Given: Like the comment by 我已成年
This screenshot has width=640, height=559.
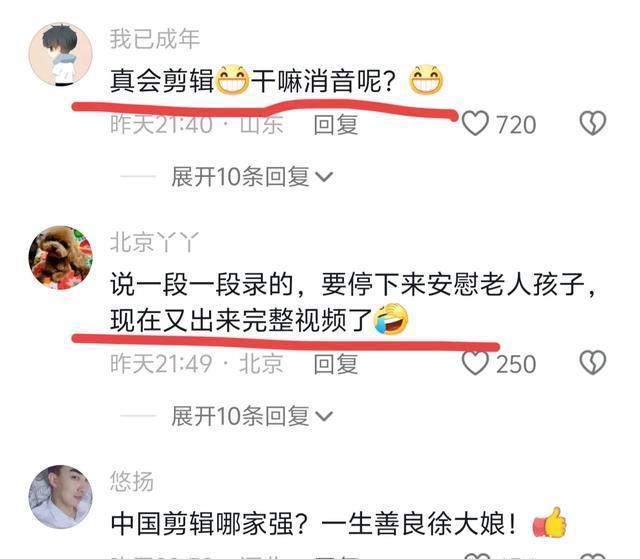Looking at the screenshot, I should coord(475,124).
